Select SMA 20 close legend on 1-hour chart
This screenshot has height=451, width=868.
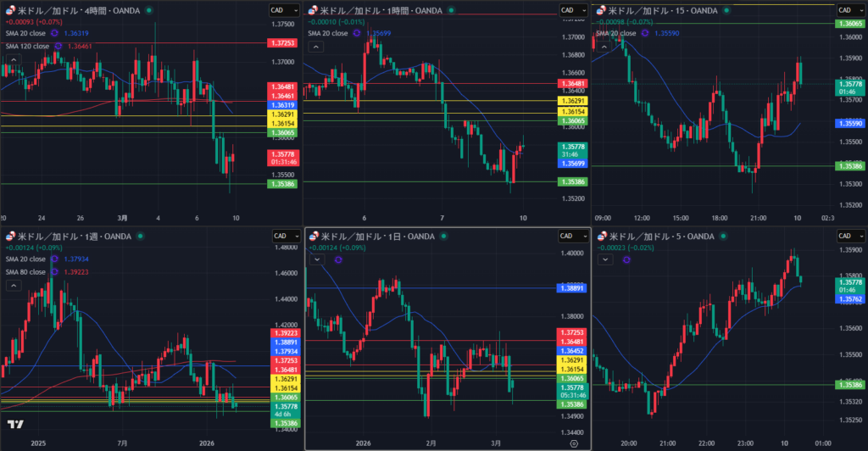point(326,33)
